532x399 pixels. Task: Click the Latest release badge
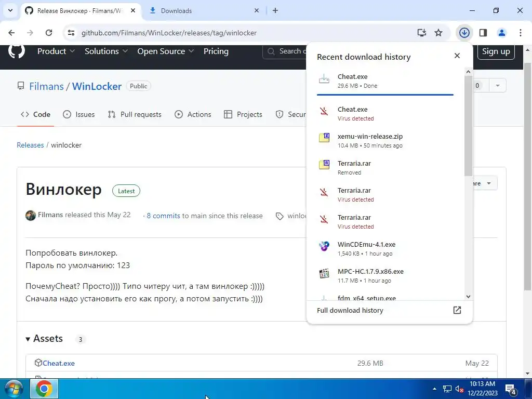point(126,191)
